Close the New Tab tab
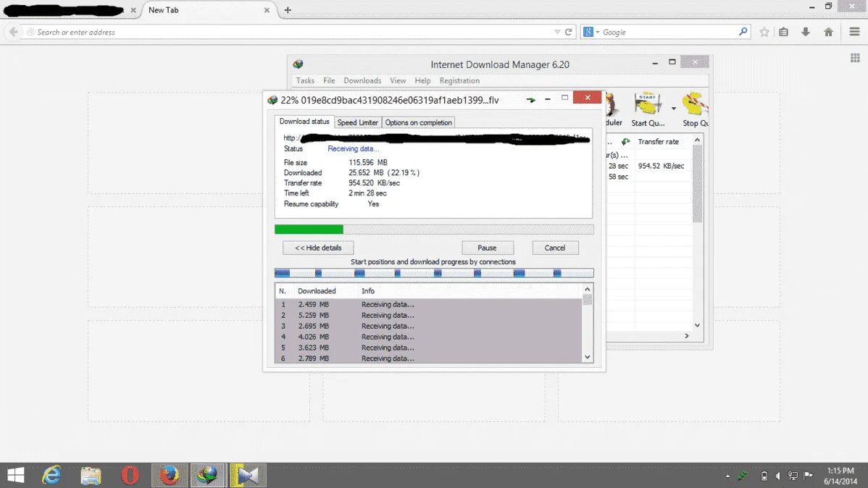868x488 pixels. point(267,10)
